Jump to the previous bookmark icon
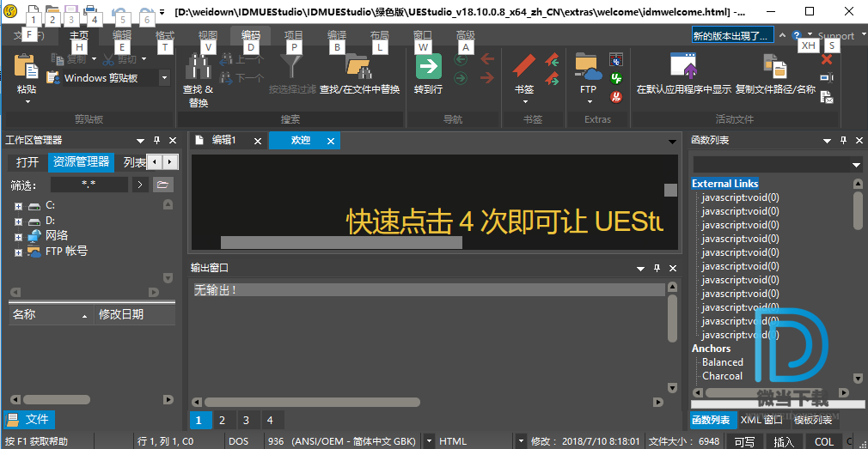The height and width of the screenshot is (449, 868). click(x=552, y=60)
